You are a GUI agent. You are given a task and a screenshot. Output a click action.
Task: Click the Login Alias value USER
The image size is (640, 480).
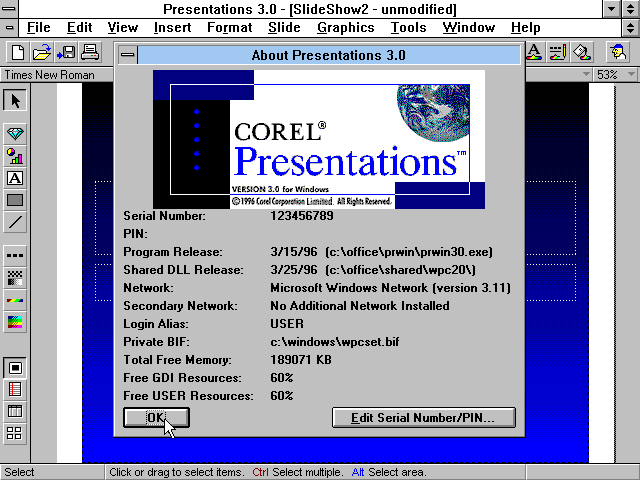point(287,324)
